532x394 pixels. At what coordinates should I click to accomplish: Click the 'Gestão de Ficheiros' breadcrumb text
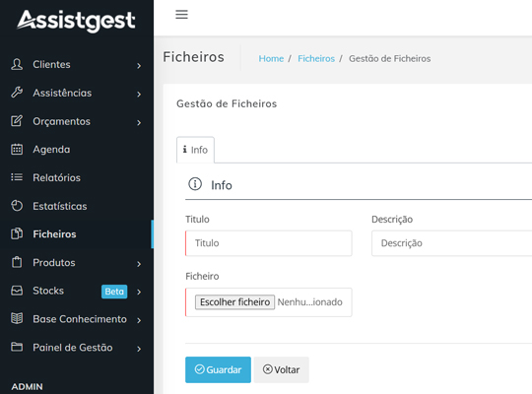click(390, 58)
